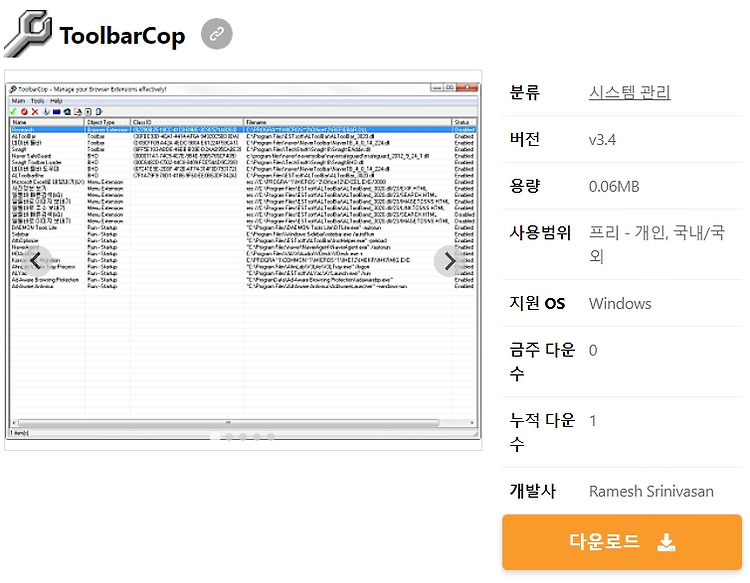Open the 시스템 관리 category link
The width and height of the screenshot is (750, 583).
click(629, 92)
